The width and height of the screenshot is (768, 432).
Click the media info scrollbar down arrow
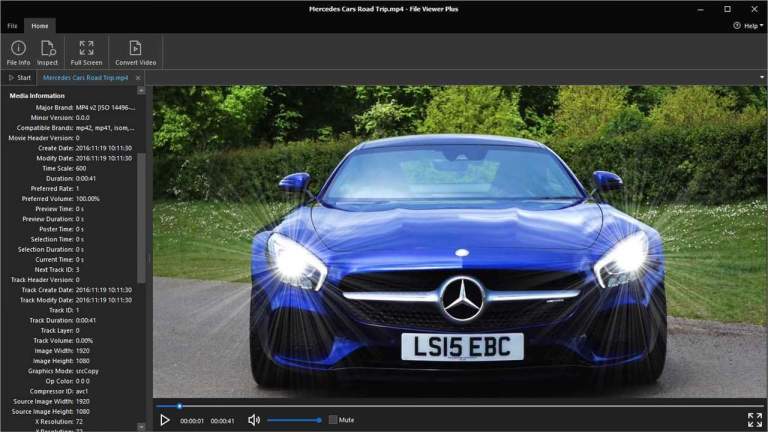[142, 427]
